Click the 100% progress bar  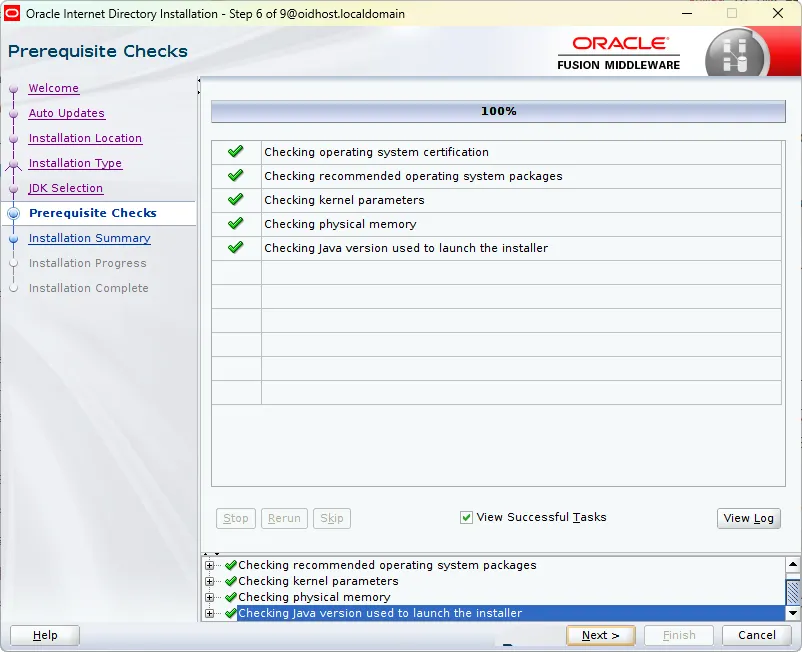(498, 111)
